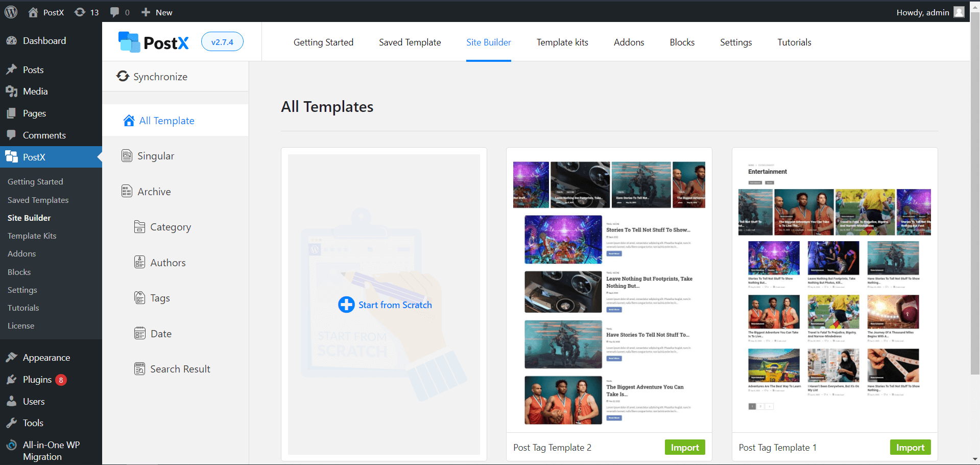Screen dimensions: 980x465
Task: Open the PostX site home icon
Action: click(x=33, y=12)
